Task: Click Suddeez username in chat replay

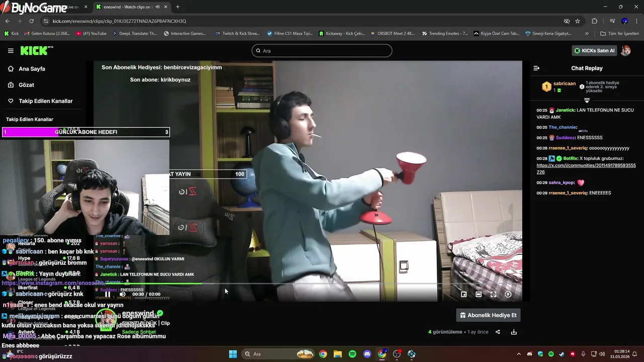Action: tap(566, 138)
